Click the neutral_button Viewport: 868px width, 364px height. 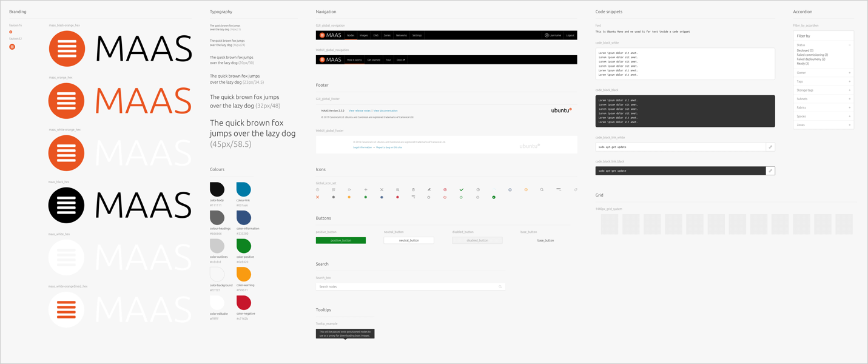tap(409, 240)
